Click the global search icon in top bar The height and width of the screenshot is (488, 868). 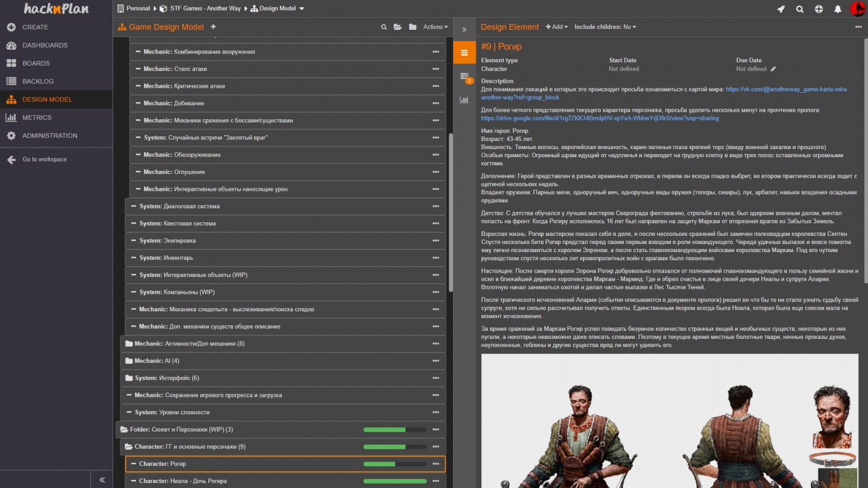pos(800,9)
